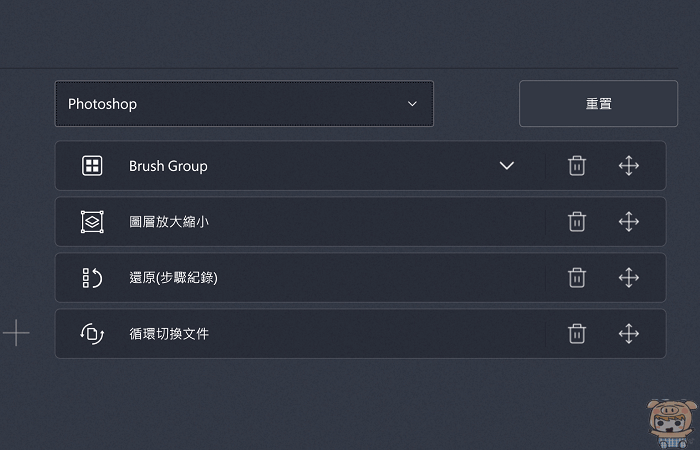
Task: Click the 圖層放大縮小 move handle
Action: click(628, 222)
